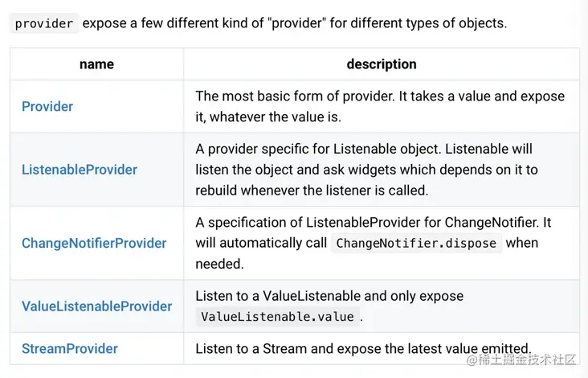Click the ChangeNotifier.dispose code snippet
The height and width of the screenshot is (378, 588).
point(416,243)
